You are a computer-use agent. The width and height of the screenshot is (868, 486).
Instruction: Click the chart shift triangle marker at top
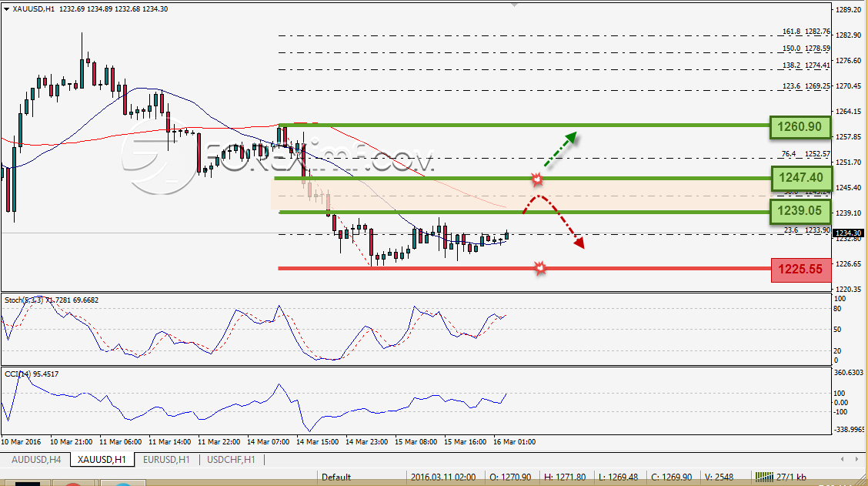coord(514,5)
